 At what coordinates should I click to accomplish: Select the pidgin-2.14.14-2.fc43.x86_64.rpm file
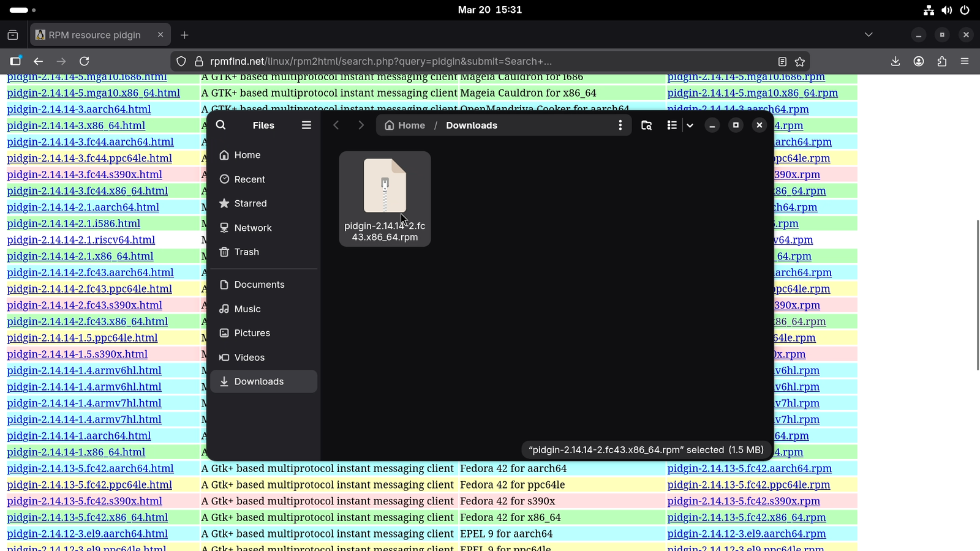[x=385, y=199]
